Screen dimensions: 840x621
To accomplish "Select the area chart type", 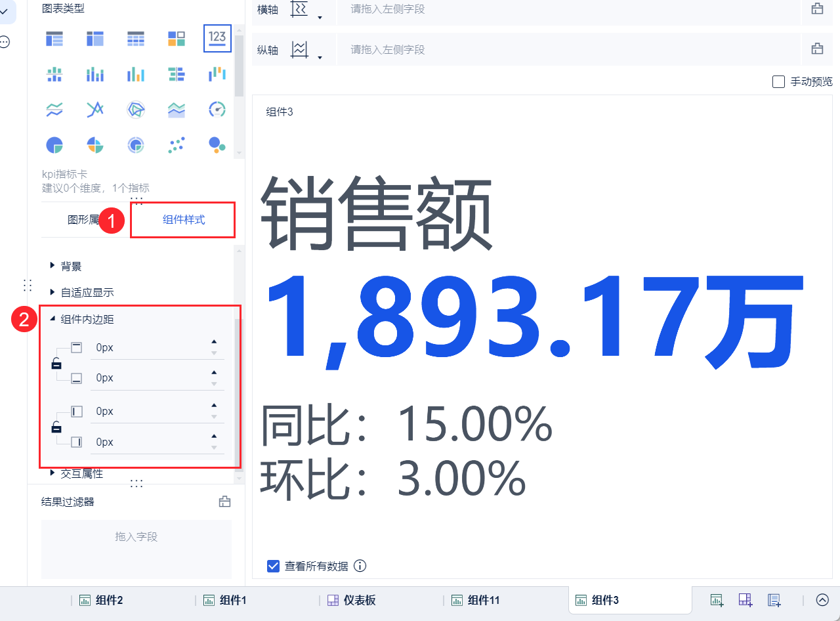I will coord(177,110).
